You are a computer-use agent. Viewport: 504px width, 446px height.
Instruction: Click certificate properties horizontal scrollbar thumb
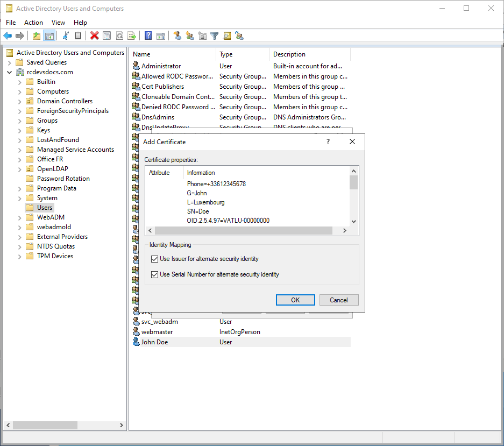pos(243,231)
